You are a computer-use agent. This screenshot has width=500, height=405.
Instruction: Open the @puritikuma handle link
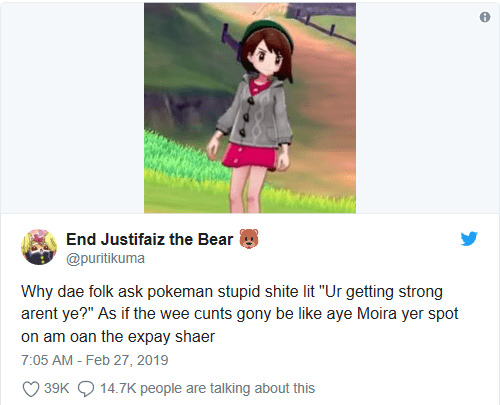[105, 258]
